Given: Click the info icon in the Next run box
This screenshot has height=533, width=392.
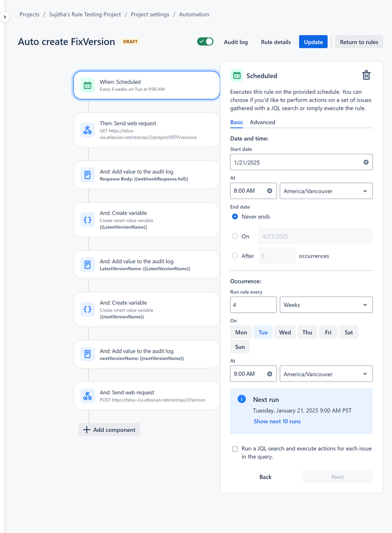Looking at the screenshot, I should click(x=242, y=399).
